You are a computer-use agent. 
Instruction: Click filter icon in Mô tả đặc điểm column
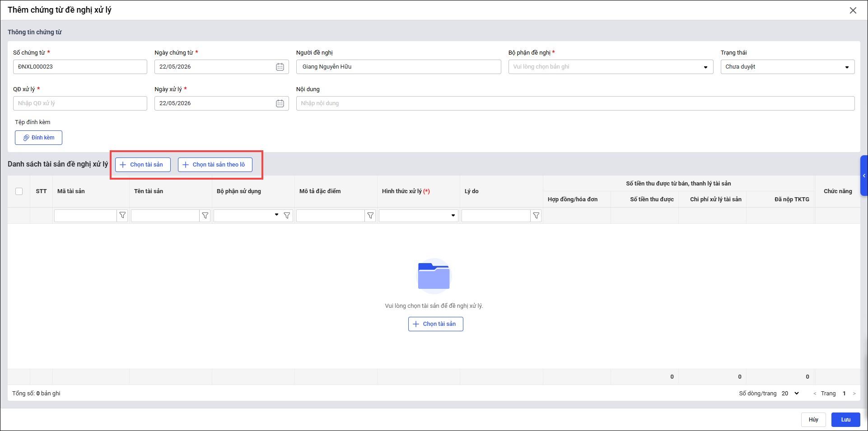(x=370, y=216)
